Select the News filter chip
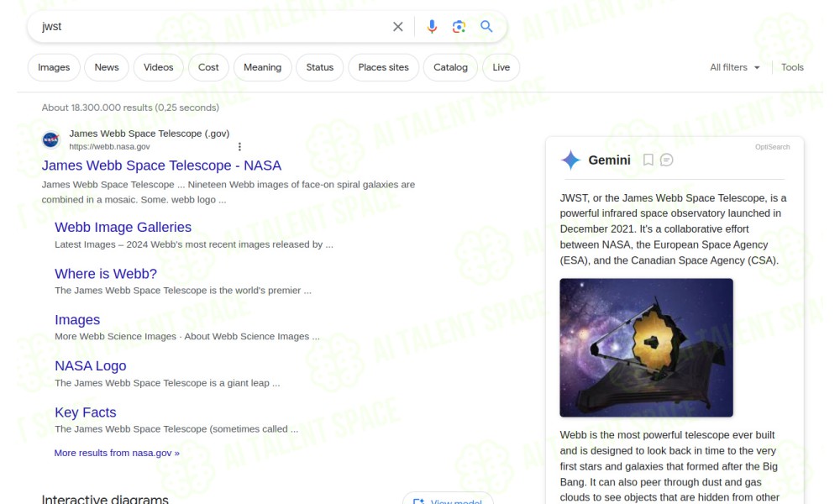This screenshot has width=840, height=504. pyautogui.click(x=107, y=67)
